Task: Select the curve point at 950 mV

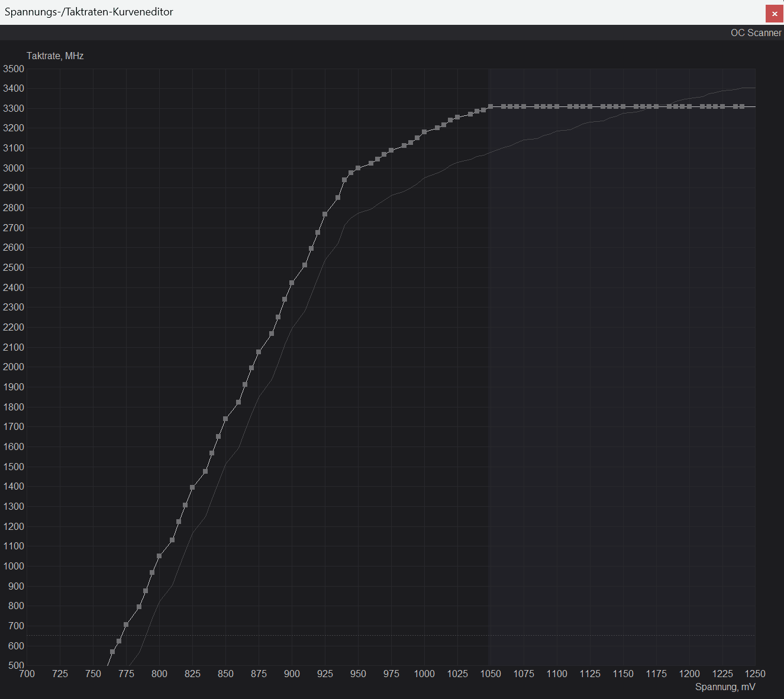Action: [358, 168]
